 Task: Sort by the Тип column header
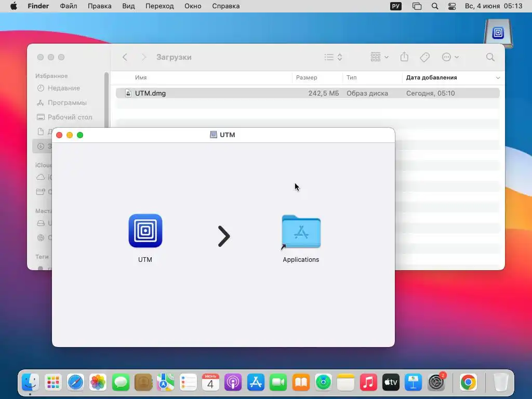pyautogui.click(x=352, y=78)
